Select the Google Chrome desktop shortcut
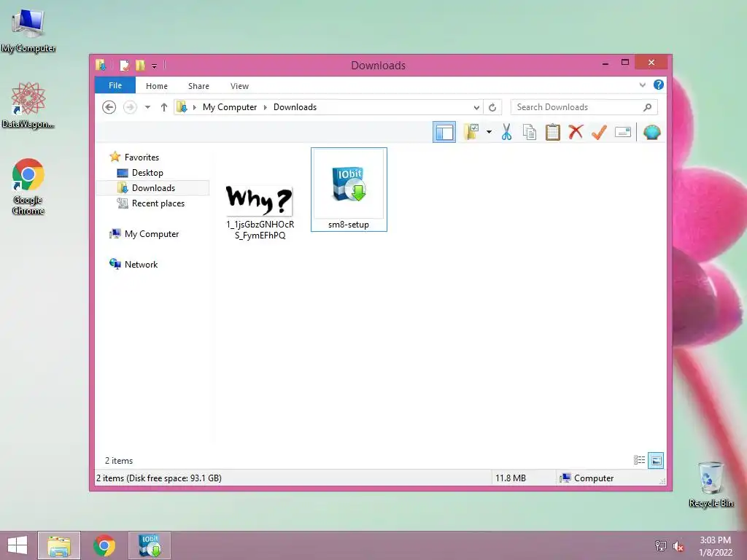This screenshot has height=560, width=747. tap(28, 187)
